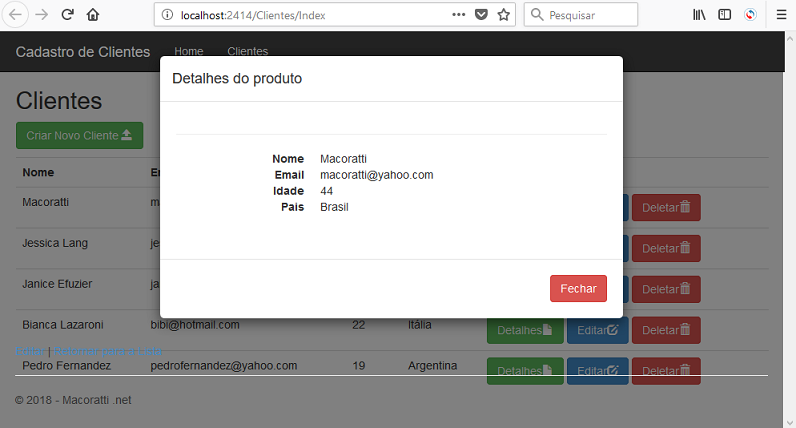Click Editar for Pedro Fernandez

pos(598,371)
